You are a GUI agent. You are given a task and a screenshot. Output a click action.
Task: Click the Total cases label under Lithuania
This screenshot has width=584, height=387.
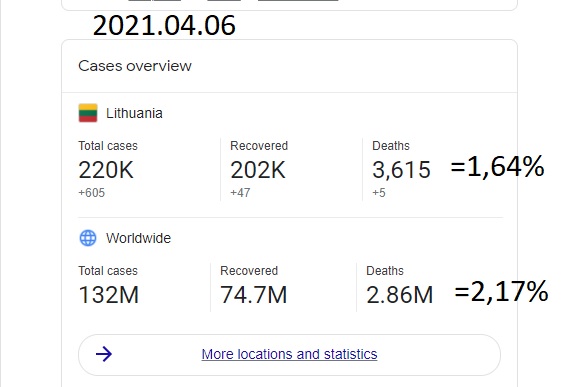pyautogui.click(x=108, y=146)
